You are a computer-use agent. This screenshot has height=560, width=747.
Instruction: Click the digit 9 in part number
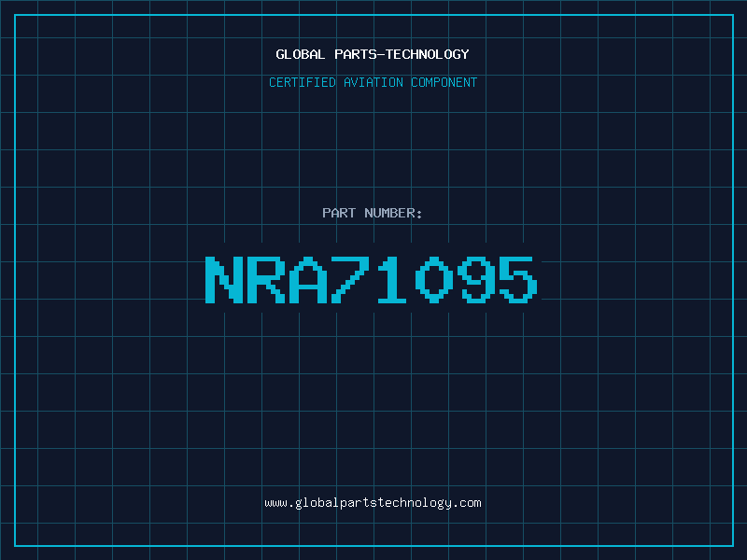[478, 280]
